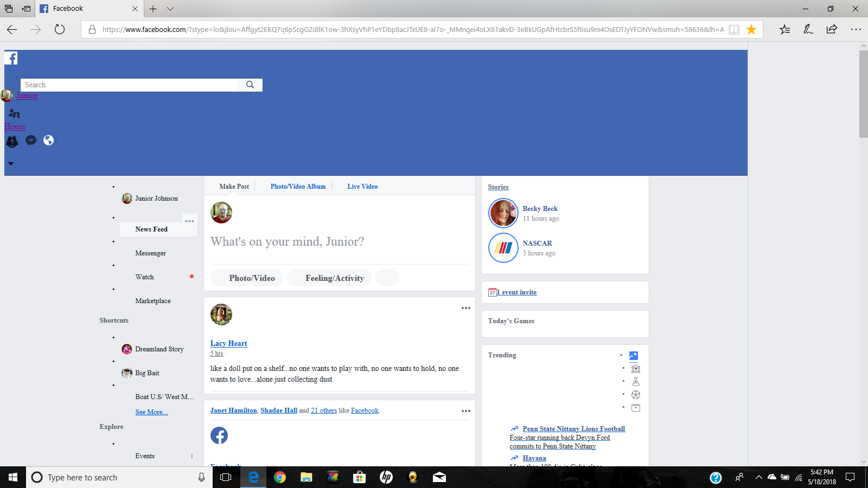Expand See More shortcuts link
This screenshot has width=868, height=488.
tap(151, 412)
